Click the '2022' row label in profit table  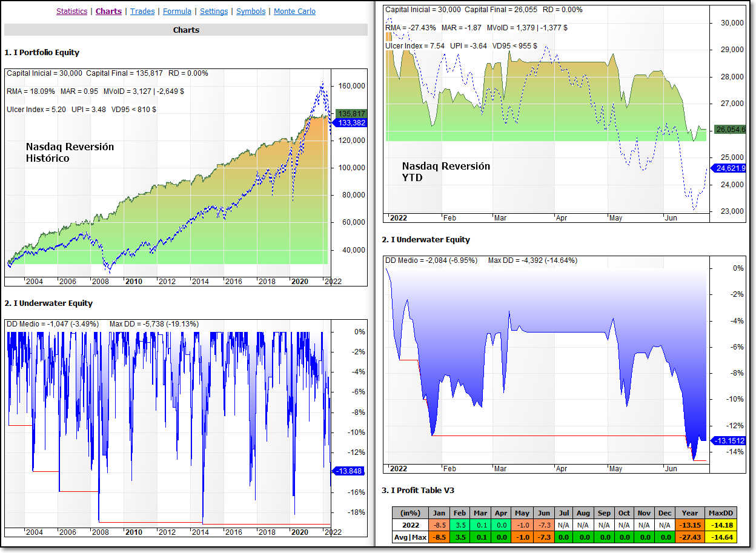(x=411, y=525)
